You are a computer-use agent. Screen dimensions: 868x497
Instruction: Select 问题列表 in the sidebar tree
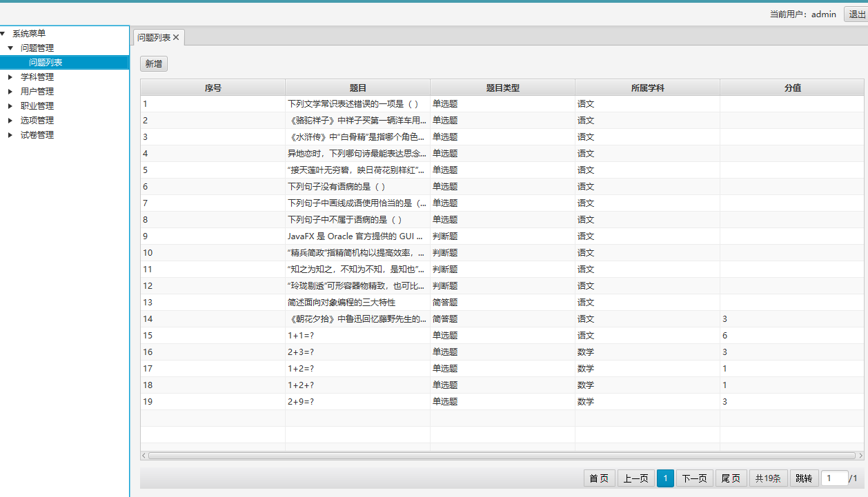(x=46, y=63)
